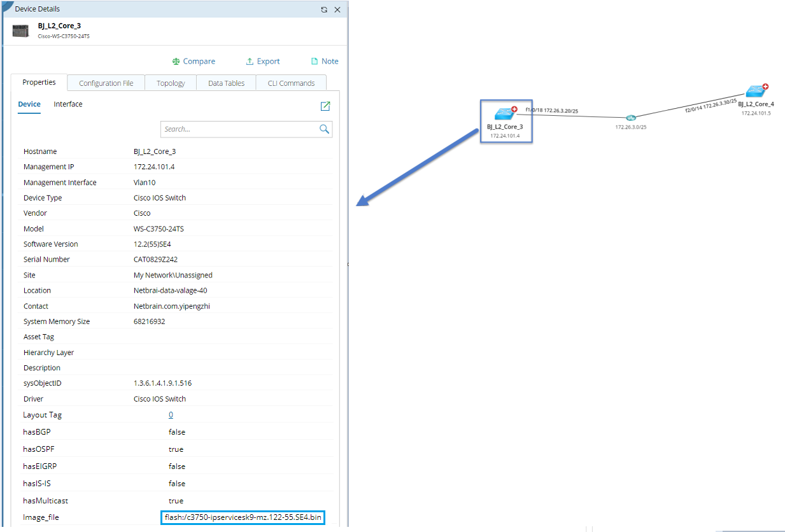Image resolution: width=785 pixels, height=532 pixels.
Task: Open the Topology tab
Action: click(x=171, y=83)
